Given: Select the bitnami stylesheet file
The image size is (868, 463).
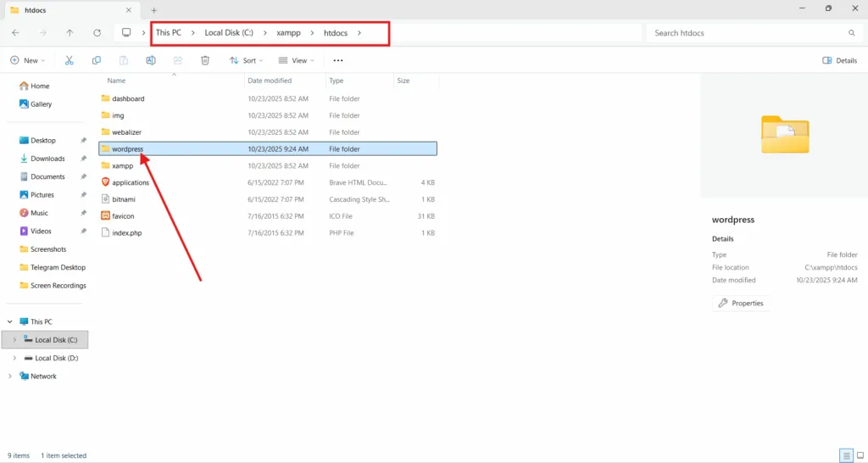Looking at the screenshot, I should pyautogui.click(x=268, y=199).
